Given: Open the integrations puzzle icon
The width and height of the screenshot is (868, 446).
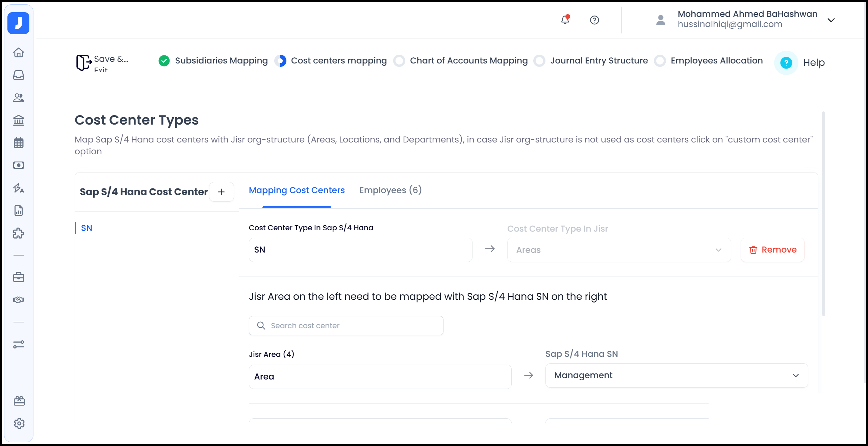Looking at the screenshot, I should point(19,233).
